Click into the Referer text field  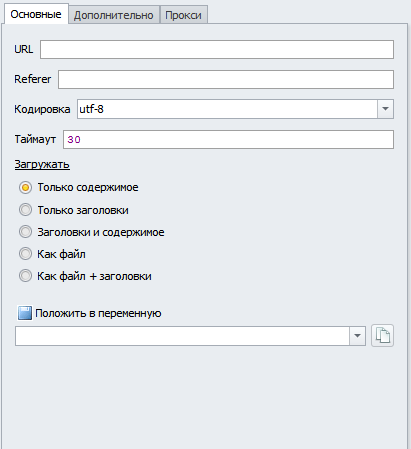coord(226,79)
